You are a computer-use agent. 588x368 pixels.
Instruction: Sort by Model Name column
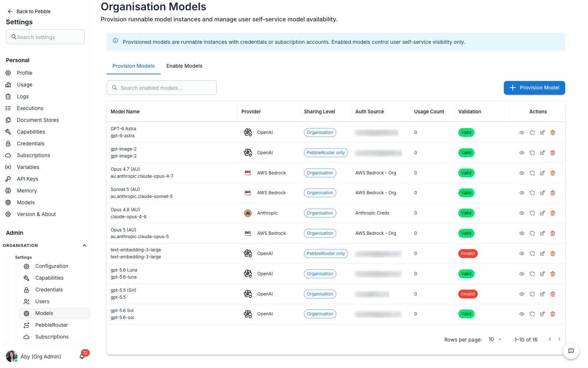[125, 112]
